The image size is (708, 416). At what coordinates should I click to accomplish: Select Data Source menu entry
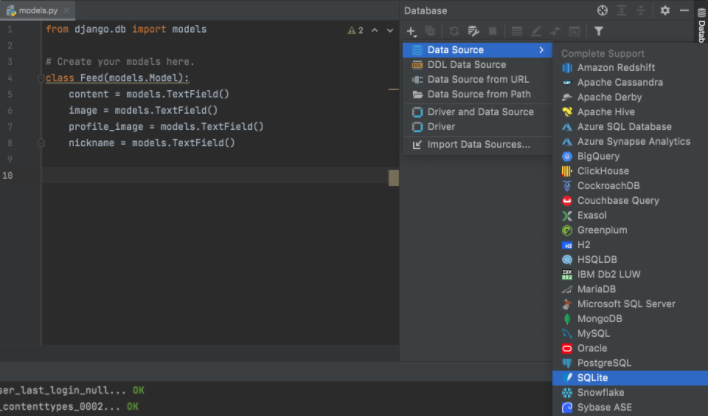pos(477,50)
